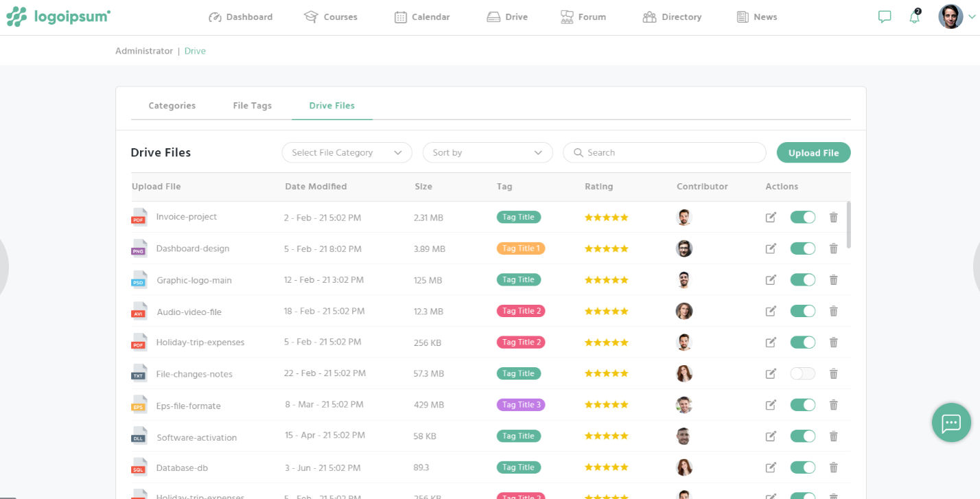Disable the Invoice-project file toggle
Screen dimensions: 980x499
click(x=803, y=217)
